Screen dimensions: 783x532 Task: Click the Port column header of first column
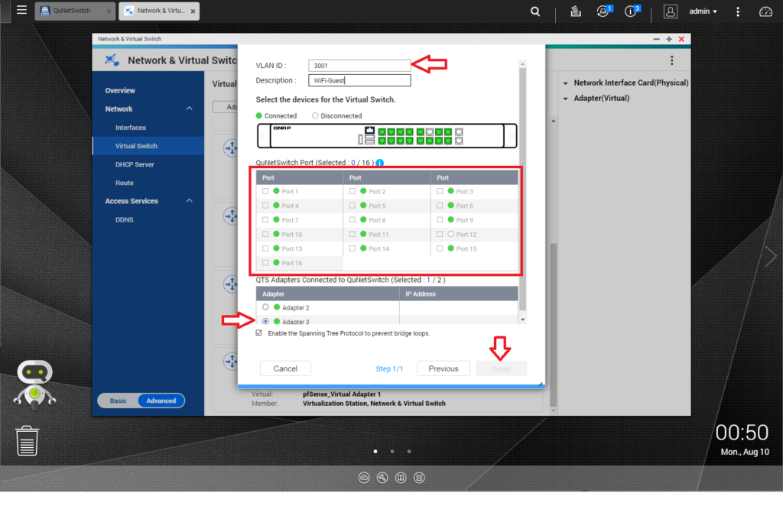point(299,177)
